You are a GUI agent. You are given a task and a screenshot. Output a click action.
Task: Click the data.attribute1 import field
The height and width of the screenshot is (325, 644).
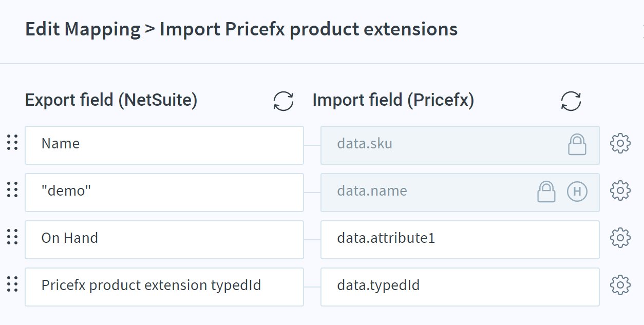coord(460,240)
